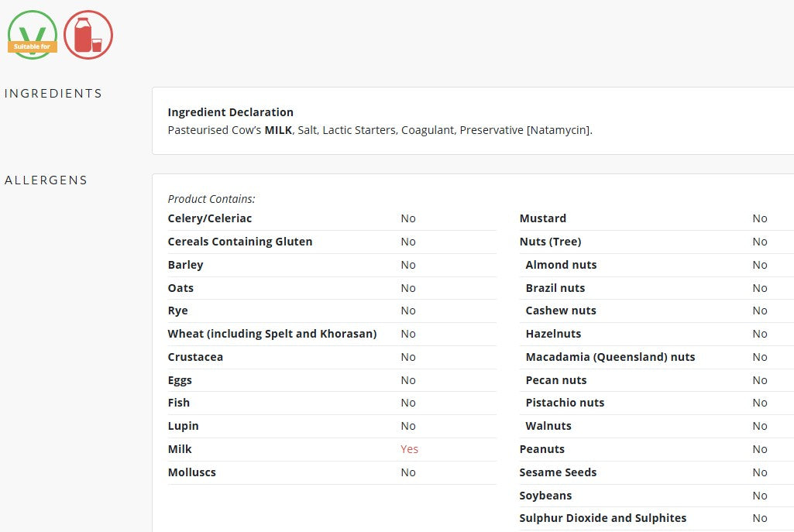
Task: Select the Wheat (including Spelt and Khorasan) row
Action: pos(332,334)
